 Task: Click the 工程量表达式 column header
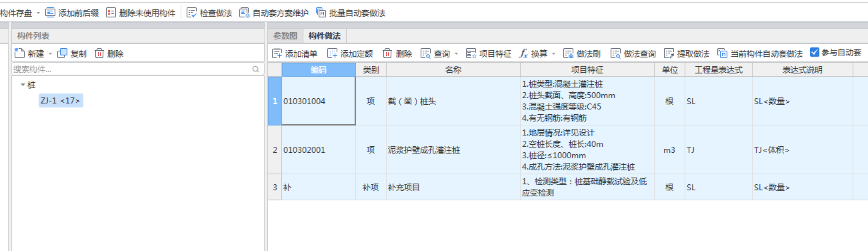(x=718, y=69)
